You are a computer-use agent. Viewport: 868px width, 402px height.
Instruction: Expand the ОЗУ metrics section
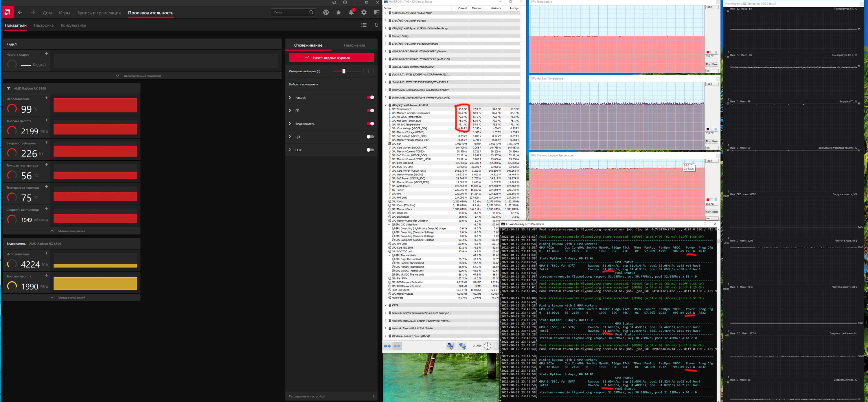pos(290,150)
